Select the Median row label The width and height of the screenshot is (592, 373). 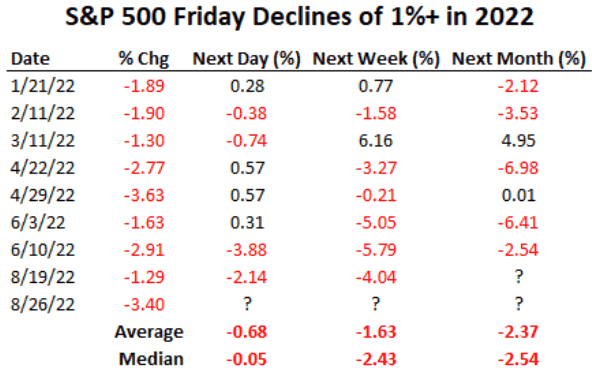click(x=151, y=359)
